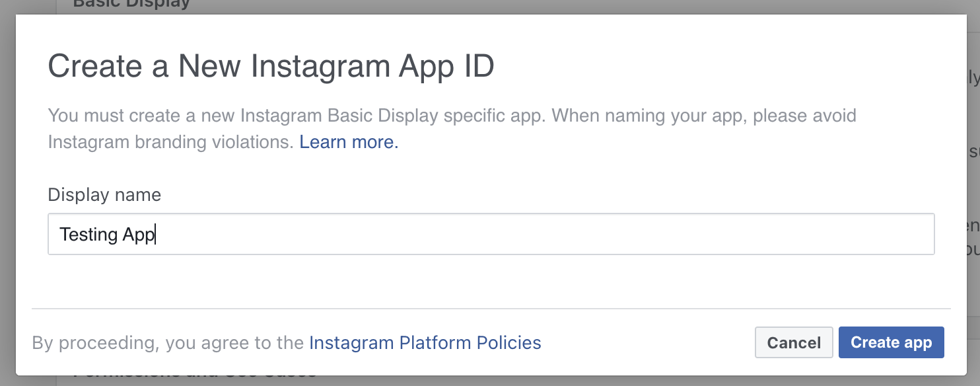The image size is (980, 386).
Task: Place cursor after the word App
Action: tap(155, 235)
